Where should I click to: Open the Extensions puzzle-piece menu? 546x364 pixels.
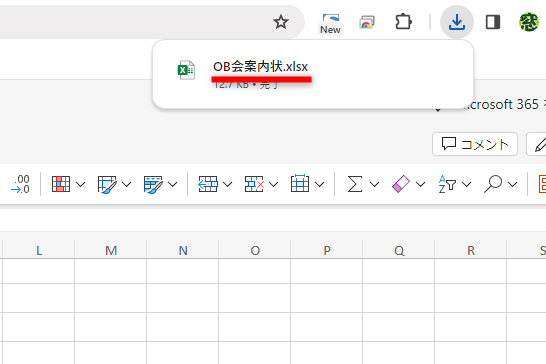404,22
